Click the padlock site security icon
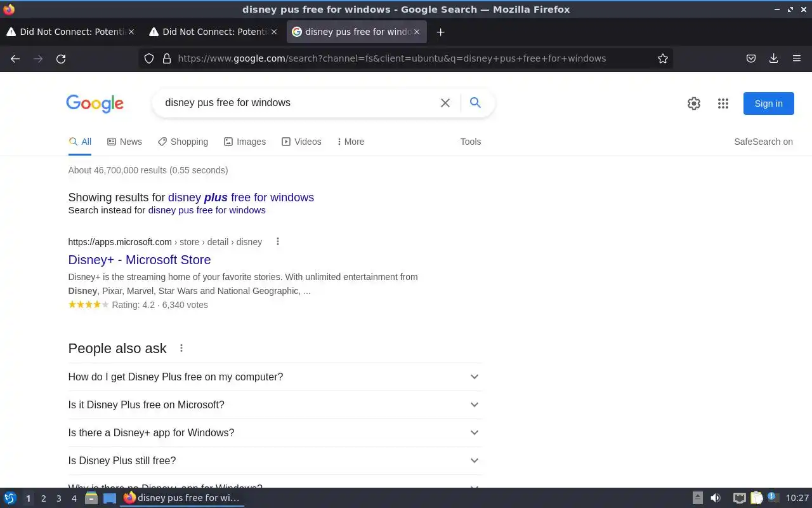Viewport: 812px width, 508px height. click(x=167, y=58)
